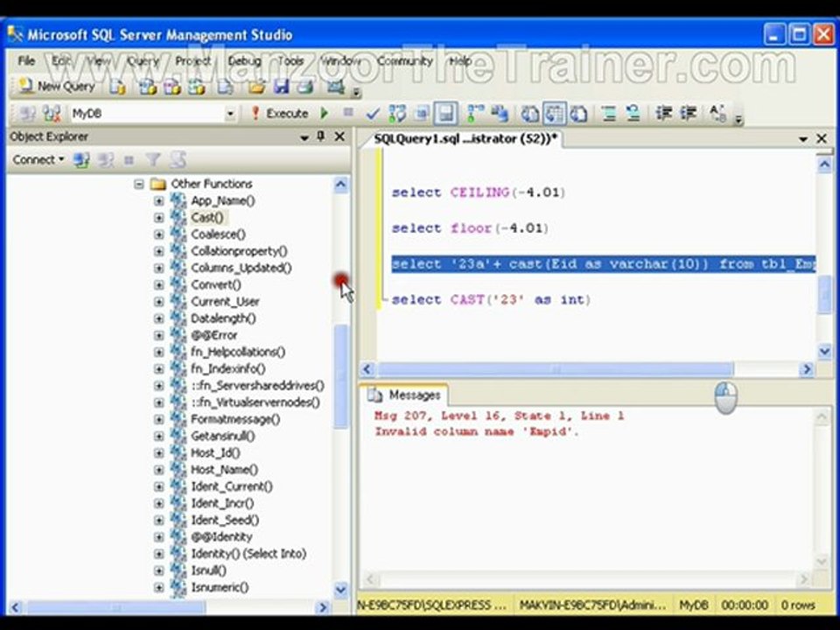Screen dimensions: 840x630
Task: Save the query with the floppy disk icon
Action: pos(281,87)
